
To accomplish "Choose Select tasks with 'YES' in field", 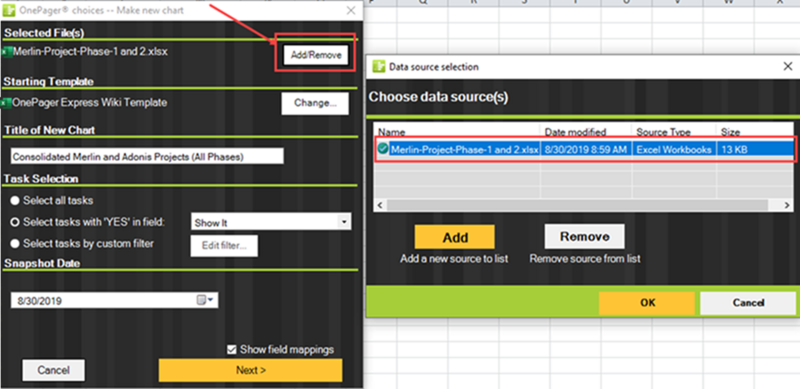I will pyautogui.click(x=15, y=222).
